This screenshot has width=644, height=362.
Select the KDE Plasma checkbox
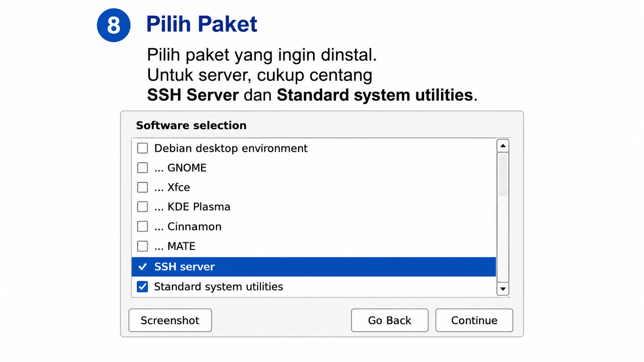tap(143, 207)
